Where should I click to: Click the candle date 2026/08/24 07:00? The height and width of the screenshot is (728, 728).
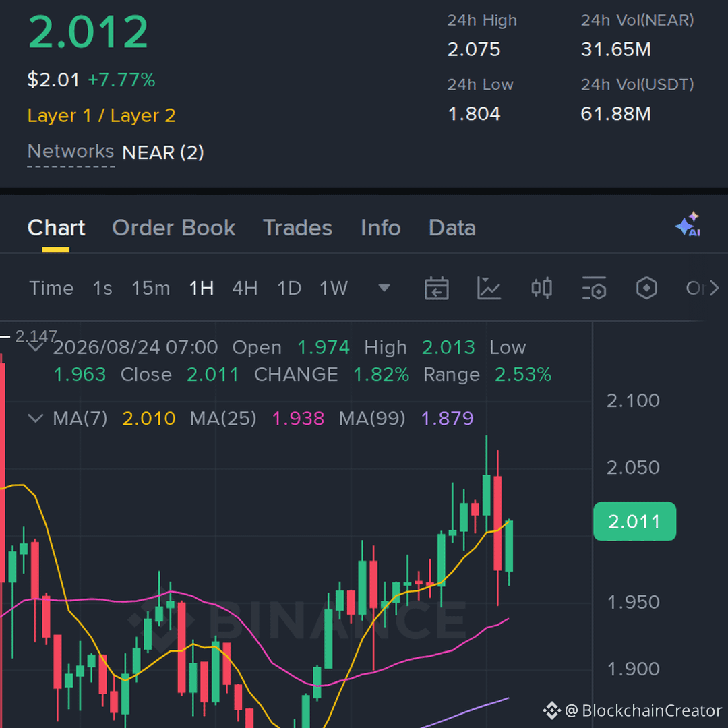click(135, 347)
